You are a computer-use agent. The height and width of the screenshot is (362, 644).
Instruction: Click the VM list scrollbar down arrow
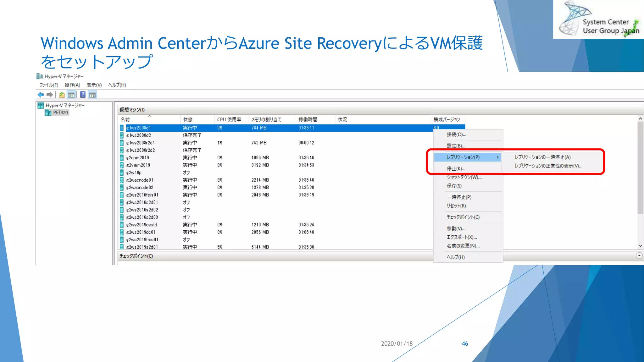(640, 246)
